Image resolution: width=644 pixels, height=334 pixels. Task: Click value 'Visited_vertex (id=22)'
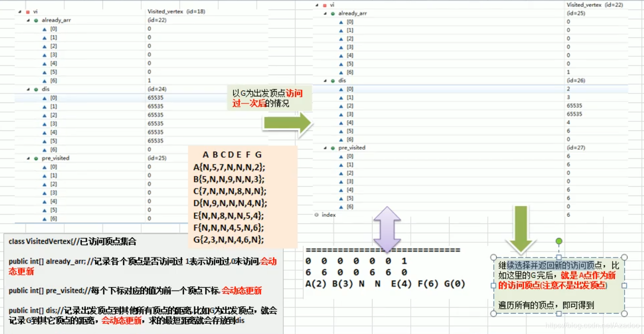click(x=595, y=5)
